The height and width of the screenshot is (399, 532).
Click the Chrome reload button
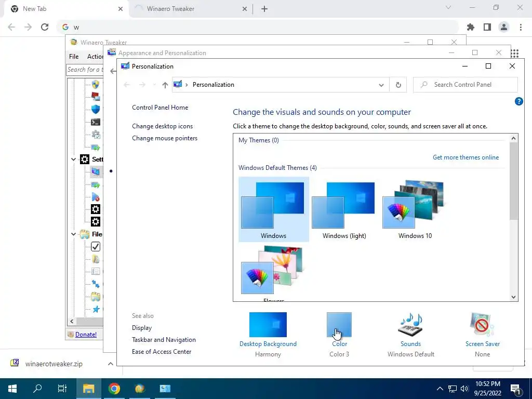pyautogui.click(x=45, y=27)
